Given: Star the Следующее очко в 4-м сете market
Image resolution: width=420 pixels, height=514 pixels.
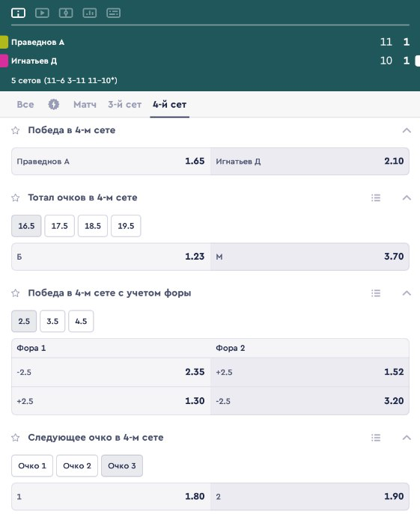Looking at the screenshot, I should pyautogui.click(x=16, y=438).
